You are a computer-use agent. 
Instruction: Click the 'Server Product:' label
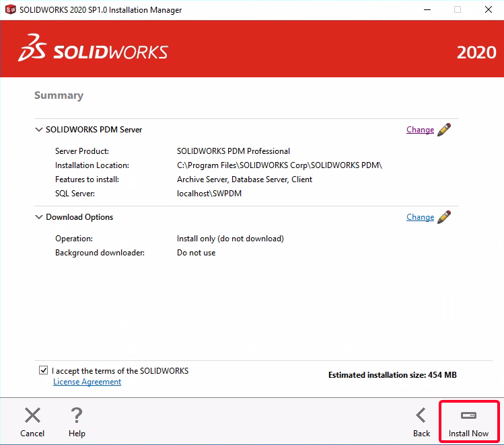pyautogui.click(x=82, y=151)
